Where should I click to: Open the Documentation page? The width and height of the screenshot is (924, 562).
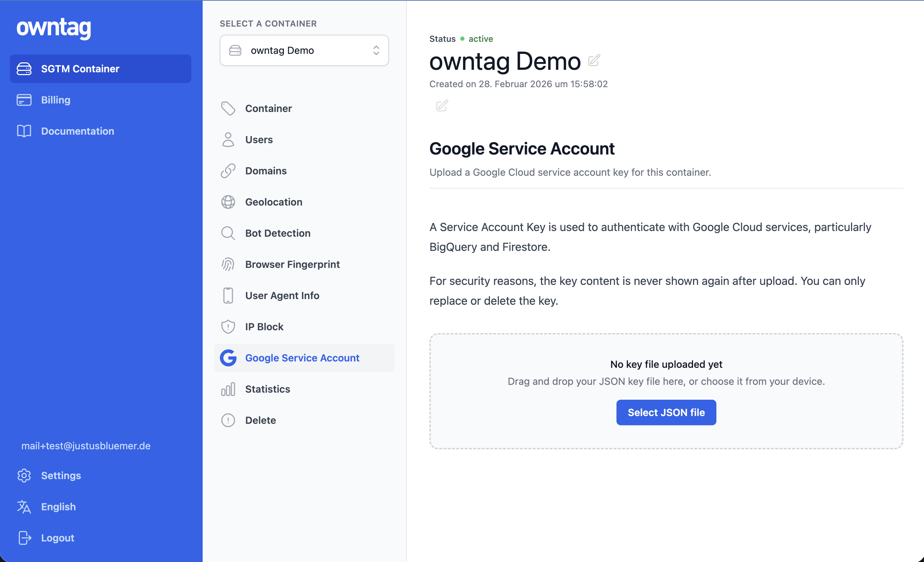tap(77, 131)
